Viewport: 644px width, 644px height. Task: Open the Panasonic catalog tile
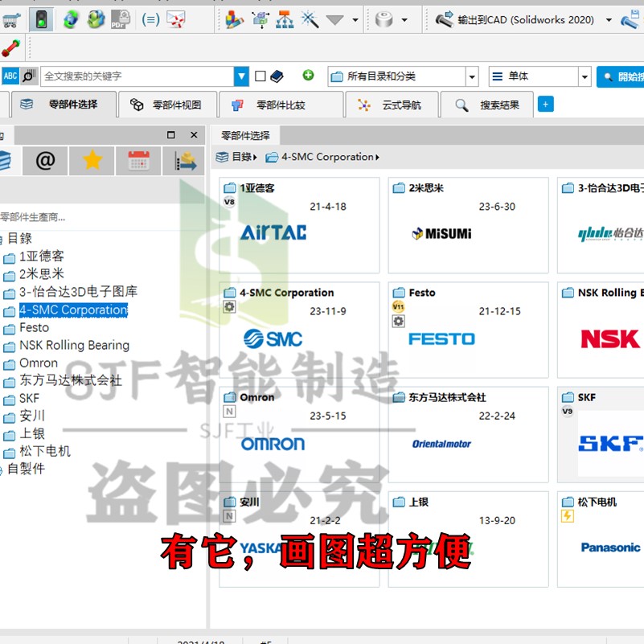(601, 539)
